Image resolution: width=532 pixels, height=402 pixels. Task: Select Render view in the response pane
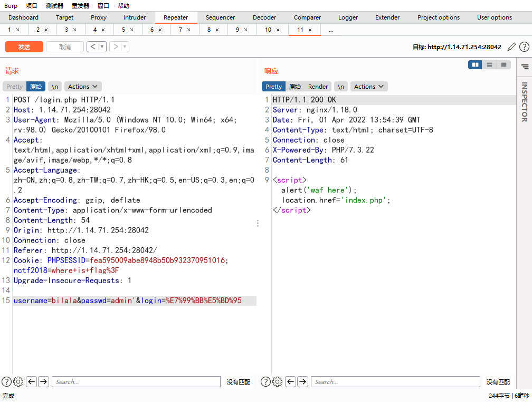pos(318,87)
